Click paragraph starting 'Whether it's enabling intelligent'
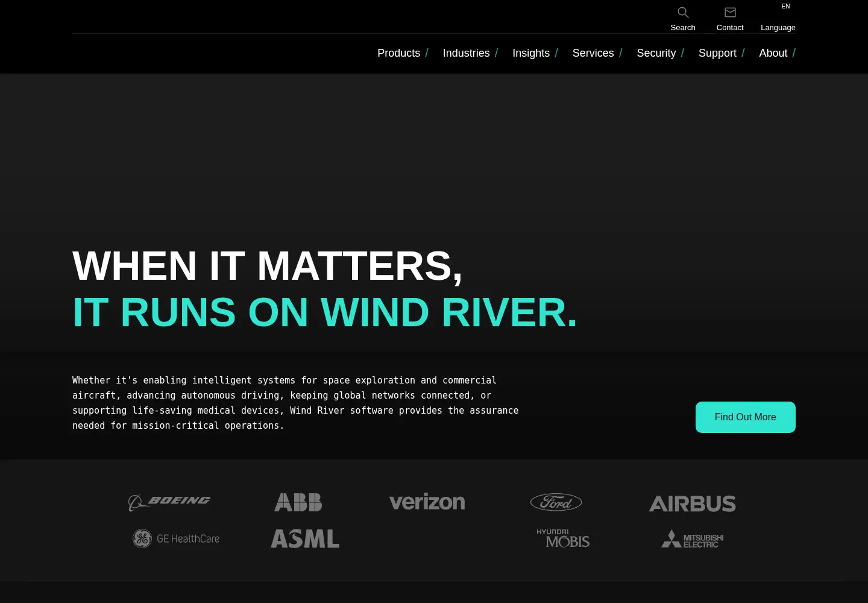 [295, 403]
